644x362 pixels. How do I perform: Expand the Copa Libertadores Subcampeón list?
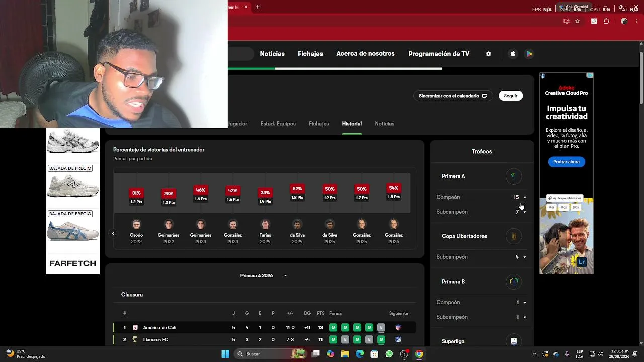coord(524,257)
